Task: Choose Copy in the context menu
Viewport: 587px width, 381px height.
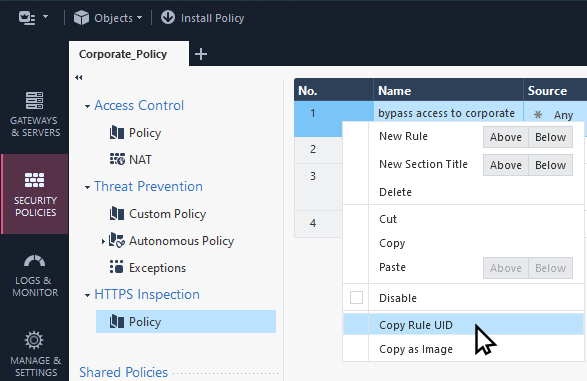Action: (392, 243)
